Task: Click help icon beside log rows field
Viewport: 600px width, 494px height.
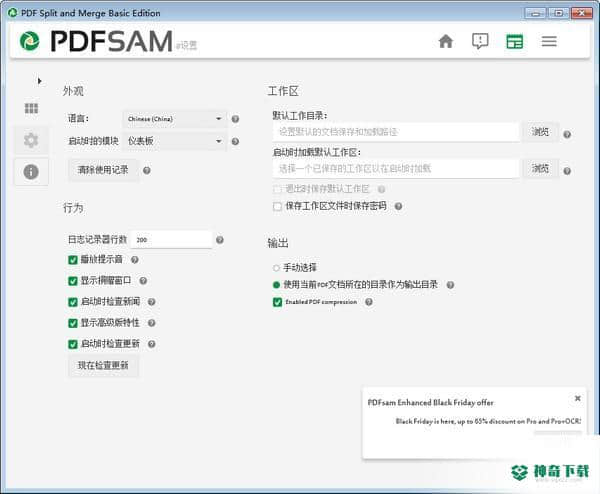Action: coord(220,240)
